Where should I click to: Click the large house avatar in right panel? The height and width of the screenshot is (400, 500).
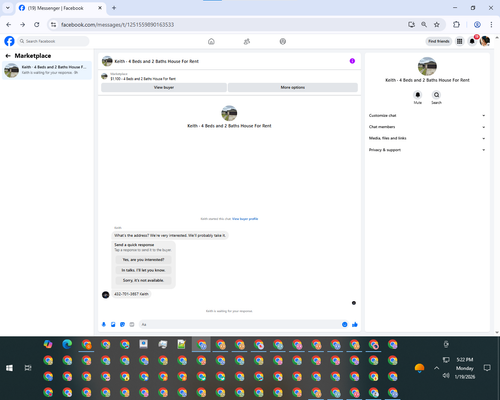[x=427, y=66]
